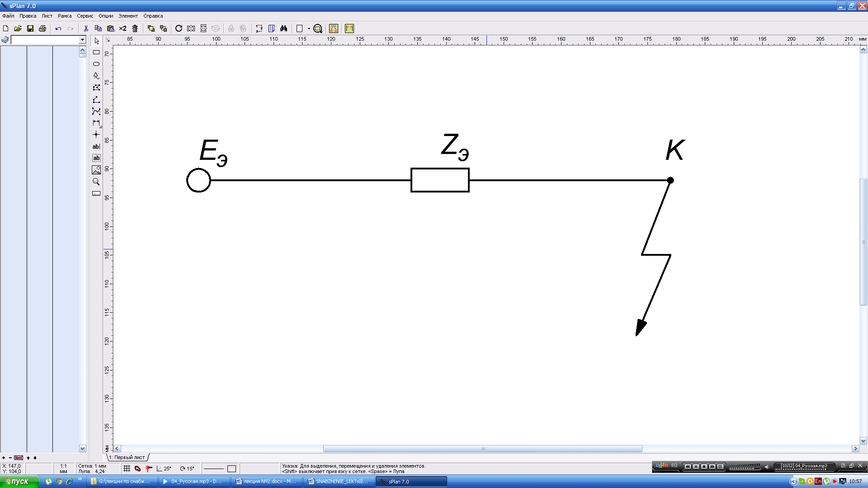The height and width of the screenshot is (488, 868).
Task: Toggle the rubber band mode icon
Action: [138, 469]
